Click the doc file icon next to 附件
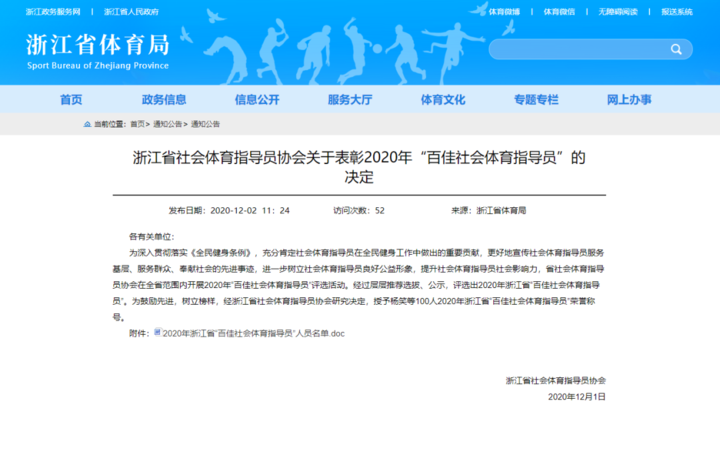Screen dimensions: 720x452 (157, 333)
